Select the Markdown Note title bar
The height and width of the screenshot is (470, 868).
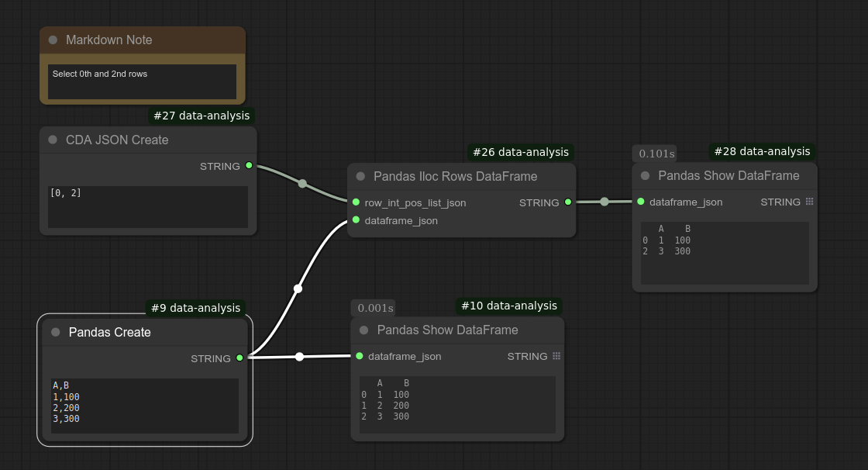click(143, 40)
